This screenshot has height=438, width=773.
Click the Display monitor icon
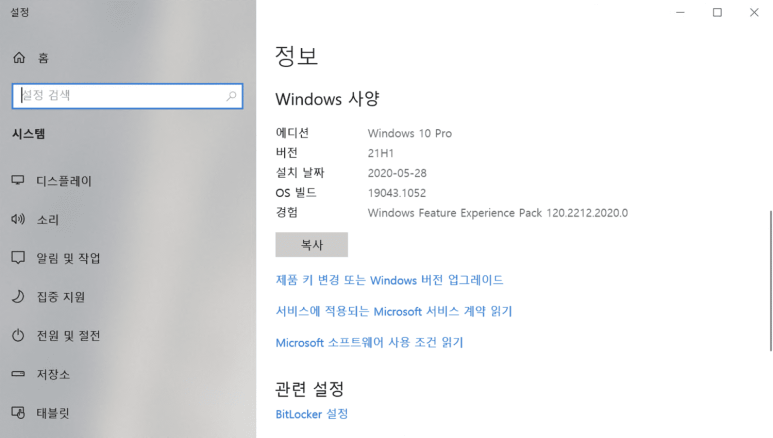18,180
